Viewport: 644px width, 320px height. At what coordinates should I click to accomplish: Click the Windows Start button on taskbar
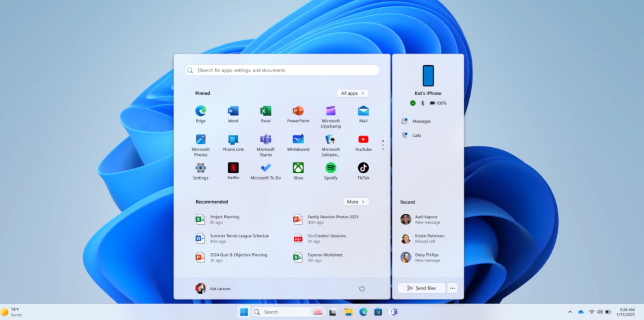[244, 312]
